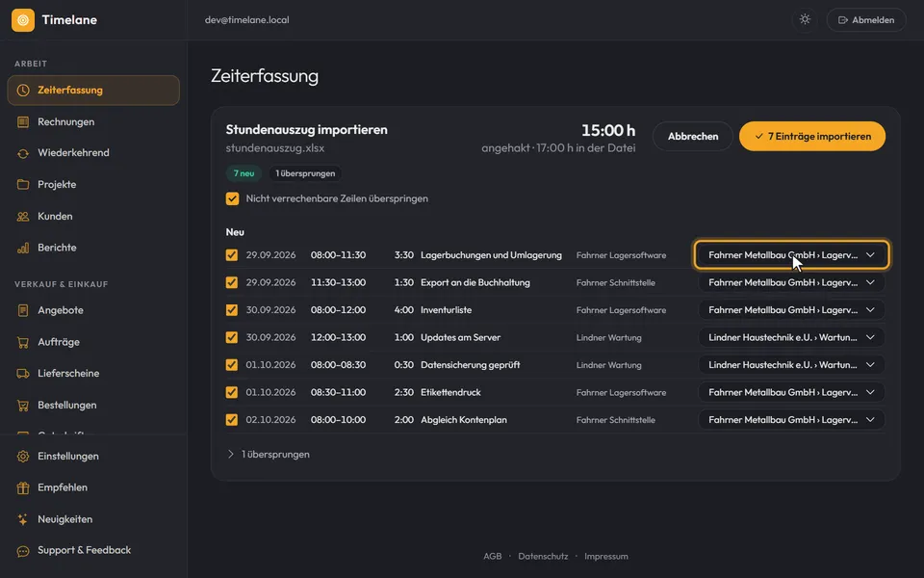The height and width of the screenshot is (578, 924).
Task: Toggle 'Nicht verrechenbare Zeilen überspringen' checkbox
Action: pyautogui.click(x=232, y=198)
